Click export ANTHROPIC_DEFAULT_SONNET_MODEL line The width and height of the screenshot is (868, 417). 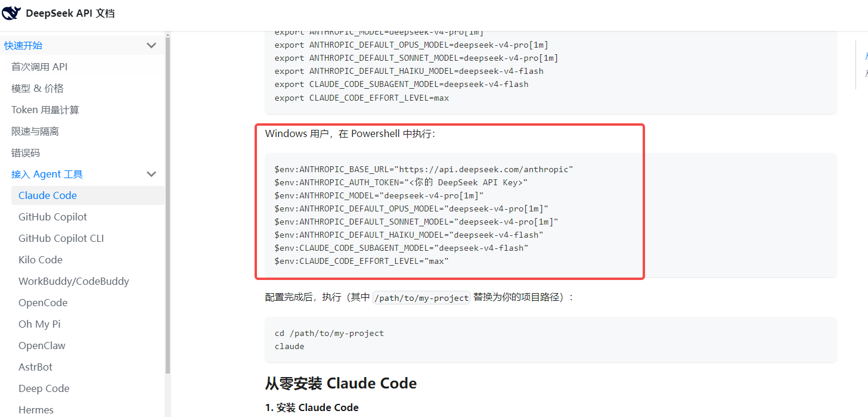coord(417,58)
